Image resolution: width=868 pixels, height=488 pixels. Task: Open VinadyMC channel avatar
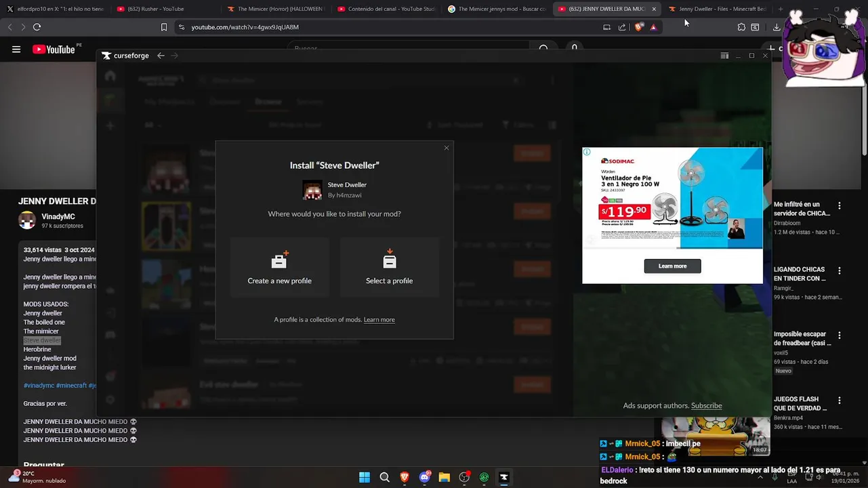27,220
